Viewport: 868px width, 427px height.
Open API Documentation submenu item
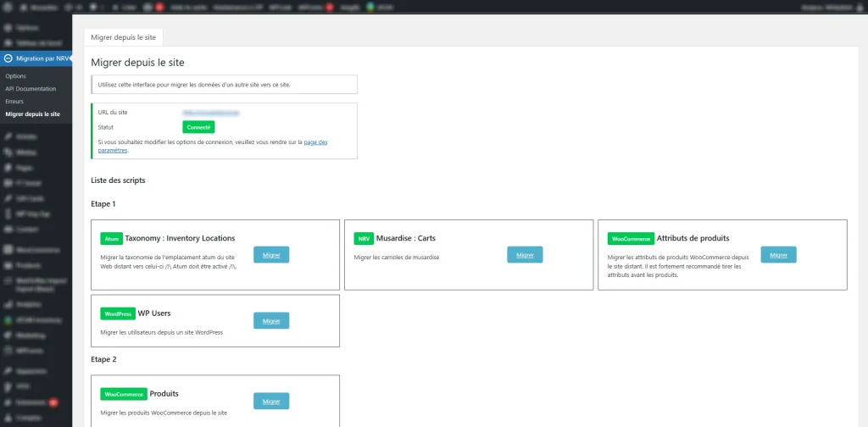[x=31, y=89]
